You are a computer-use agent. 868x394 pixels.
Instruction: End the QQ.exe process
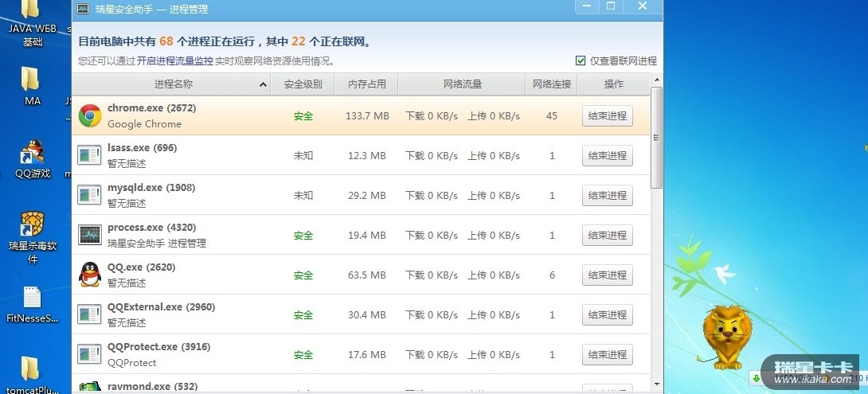(x=607, y=275)
